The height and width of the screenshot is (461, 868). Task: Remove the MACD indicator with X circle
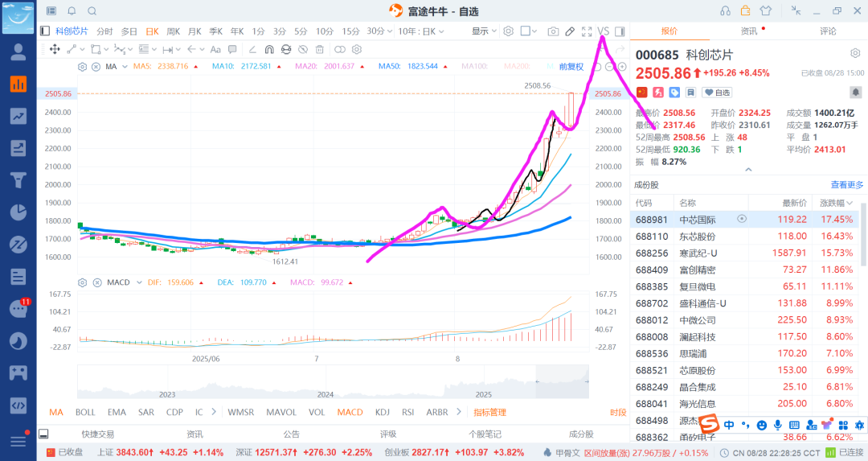point(97,282)
